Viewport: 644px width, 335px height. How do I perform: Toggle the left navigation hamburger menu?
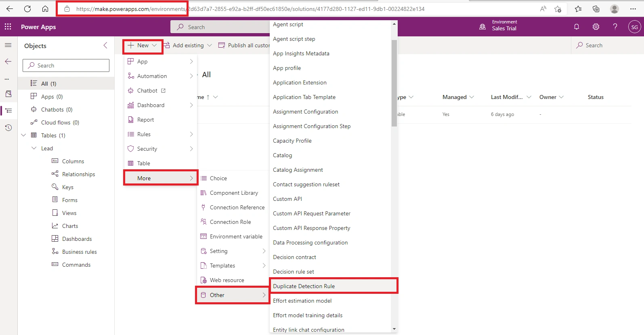(x=8, y=45)
